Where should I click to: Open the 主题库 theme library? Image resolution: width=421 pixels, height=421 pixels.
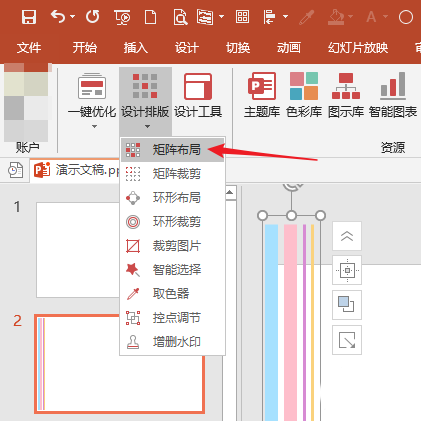pos(262,96)
